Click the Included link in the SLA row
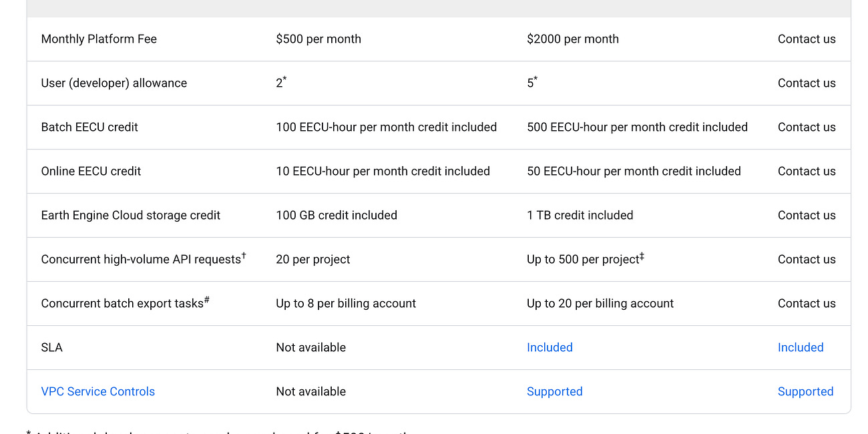The height and width of the screenshot is (434, 868). (550, 347)
